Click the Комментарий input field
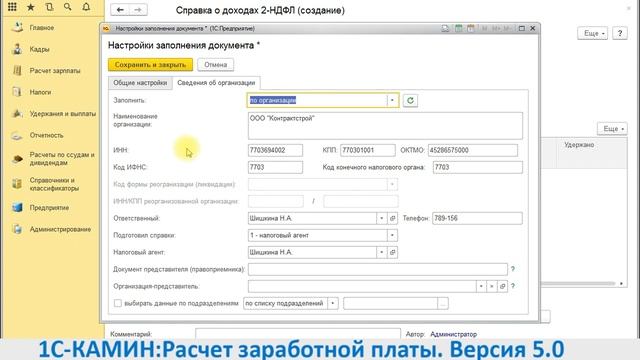This screenshot has width=640, height=360. (298, 334)
